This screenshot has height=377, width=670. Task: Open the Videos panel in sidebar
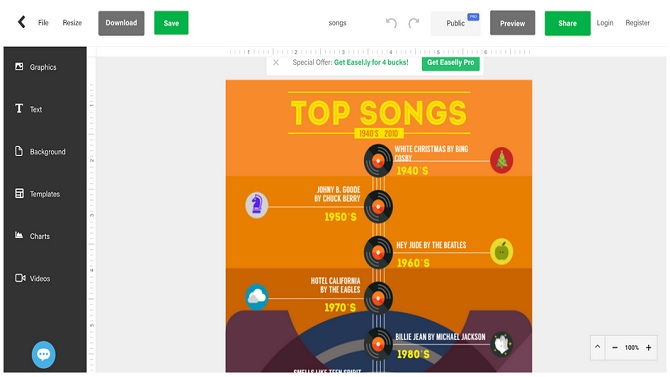33,278
